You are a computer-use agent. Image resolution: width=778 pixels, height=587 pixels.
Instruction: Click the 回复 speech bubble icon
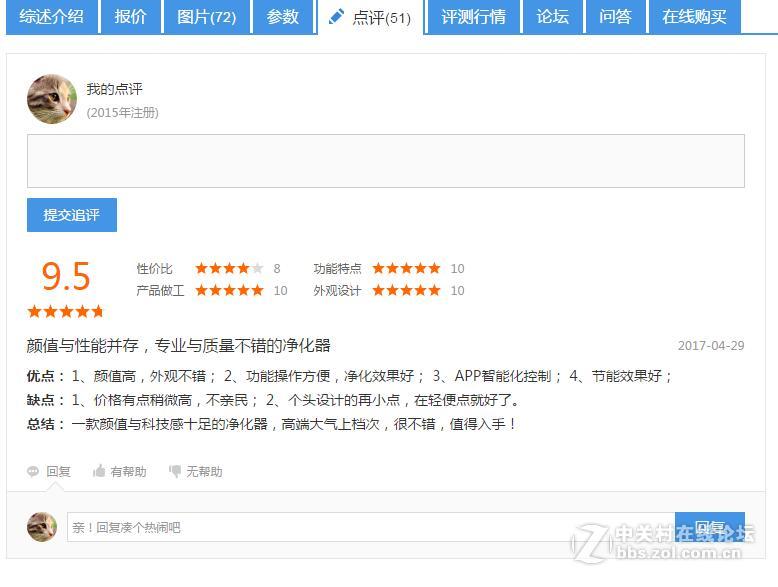click(x=33, y=471)
